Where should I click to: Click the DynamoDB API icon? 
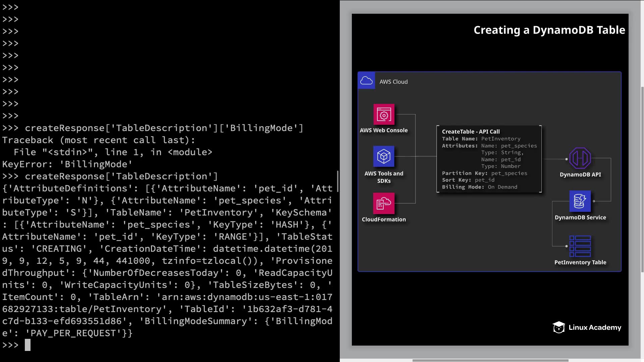point(580,158)
